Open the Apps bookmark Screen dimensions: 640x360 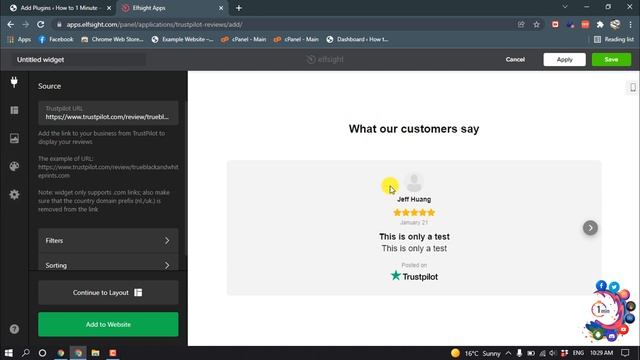point(19,40)
